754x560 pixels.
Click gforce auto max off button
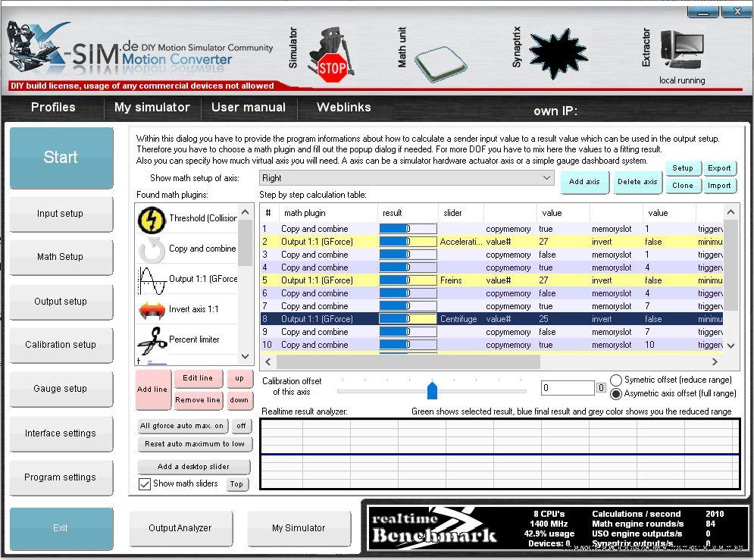(x=241, y=426)
